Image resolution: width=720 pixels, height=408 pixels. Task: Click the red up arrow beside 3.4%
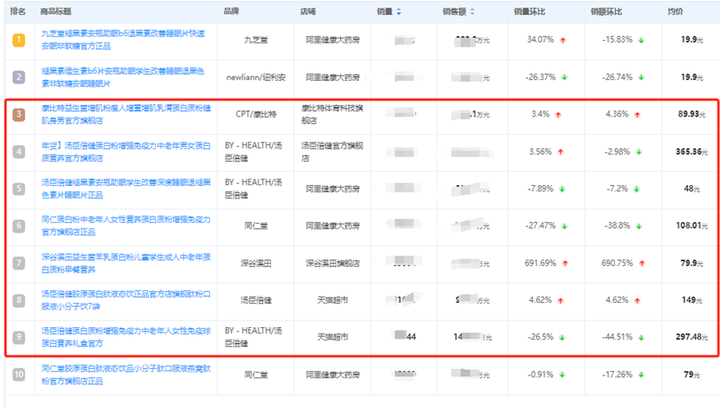click(x=558, y=115)
